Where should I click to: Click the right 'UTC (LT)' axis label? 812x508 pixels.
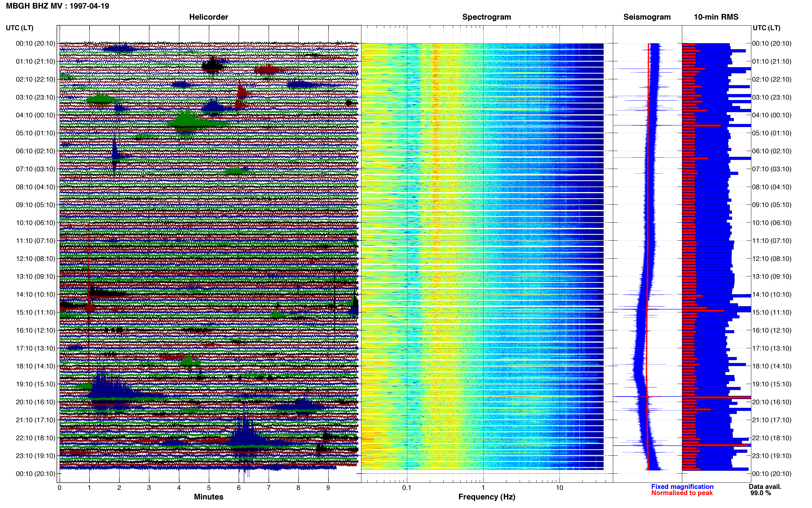click(766, 28)
